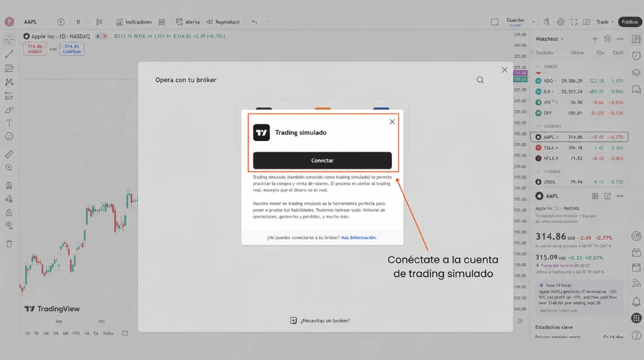
Task: Click the 314.86 COMPRAR buy button
Action: (x=72, y=49)
